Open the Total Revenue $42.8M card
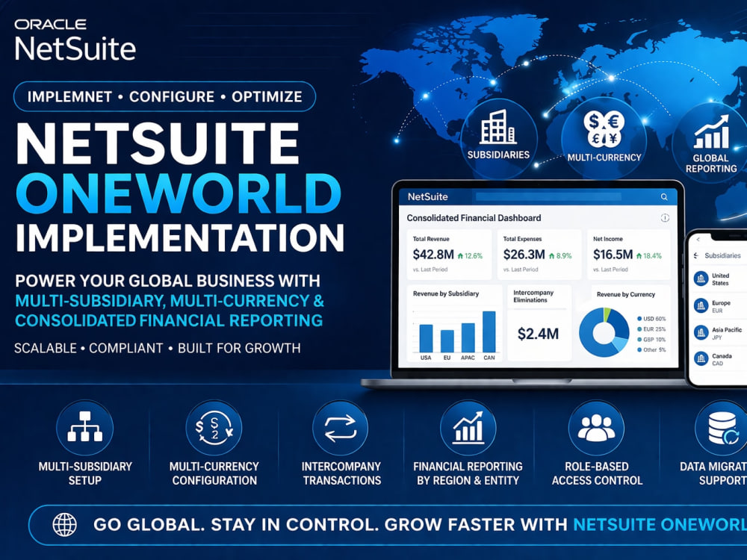Viewport: 747px width, 560px height. click(449, 255)
